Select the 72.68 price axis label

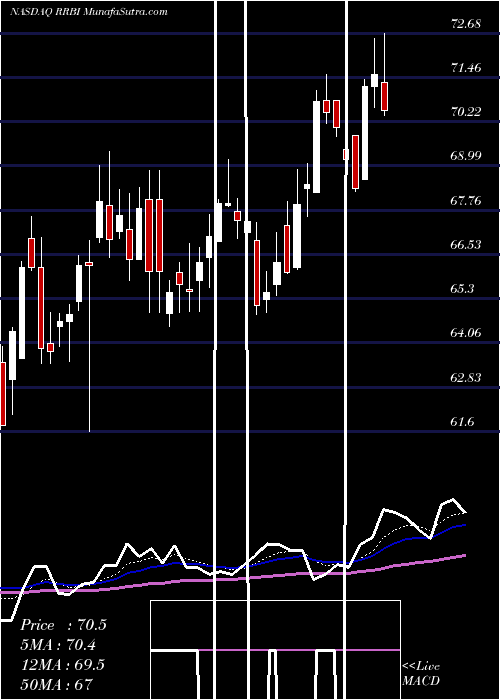[x=466, y=24]
